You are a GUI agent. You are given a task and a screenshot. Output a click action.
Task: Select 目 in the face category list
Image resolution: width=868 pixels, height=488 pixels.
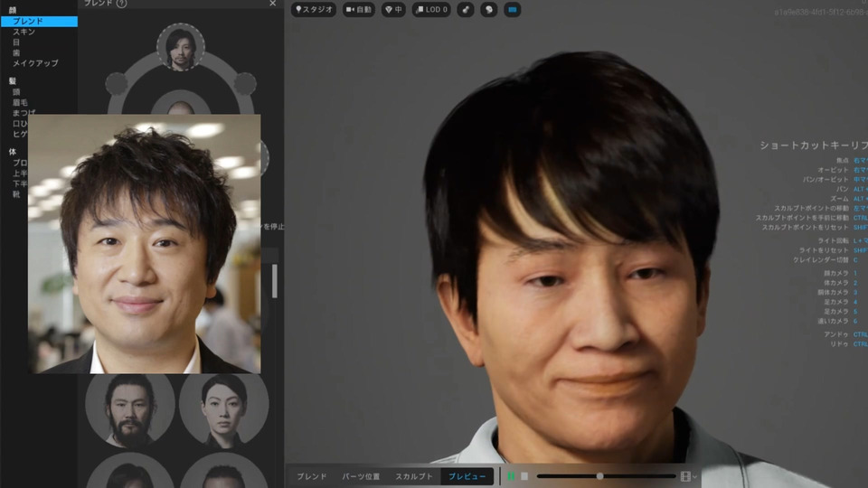(x=16, y=42)
